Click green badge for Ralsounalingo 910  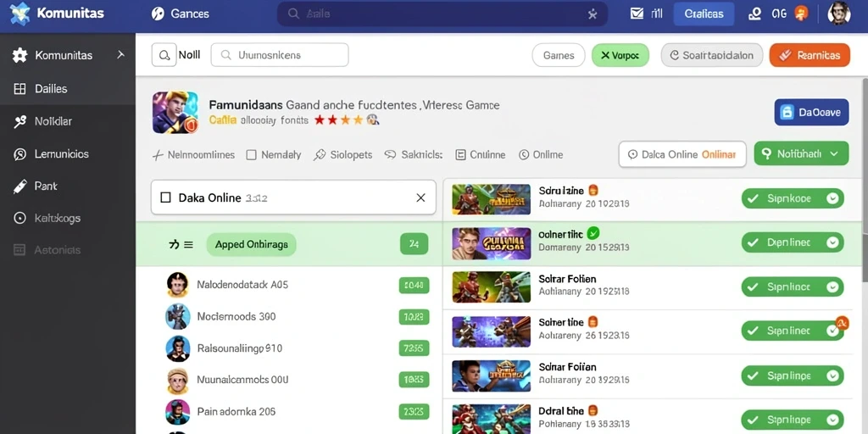[414, 348]
